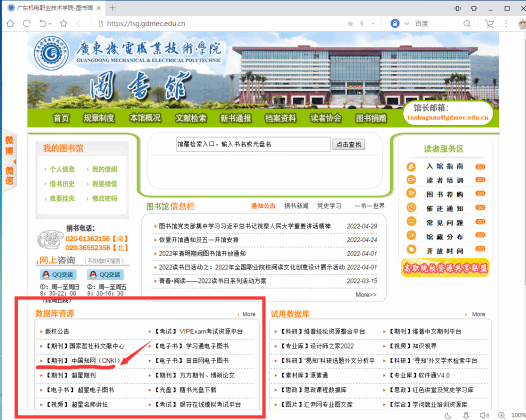Open 读者协会 navigation item

click(325, 118)
